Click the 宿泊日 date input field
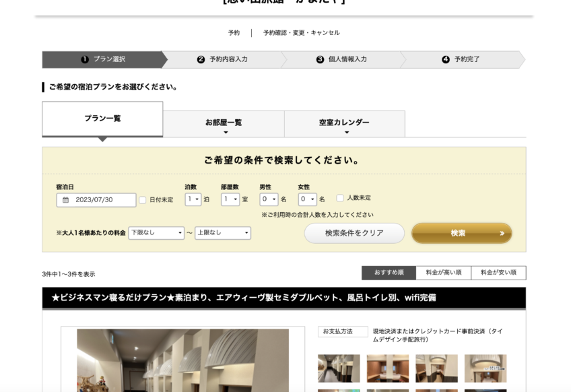This screenshot has height=392, width=571. click(96, 200)
